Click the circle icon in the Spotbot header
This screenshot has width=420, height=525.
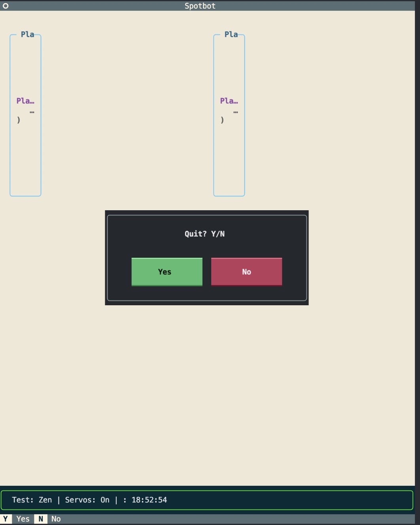click(6, 6)
